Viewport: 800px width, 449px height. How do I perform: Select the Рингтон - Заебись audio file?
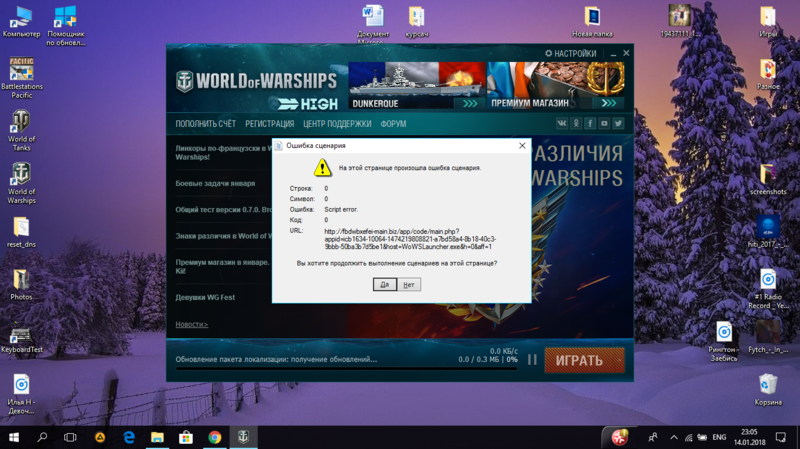[724, 341]
